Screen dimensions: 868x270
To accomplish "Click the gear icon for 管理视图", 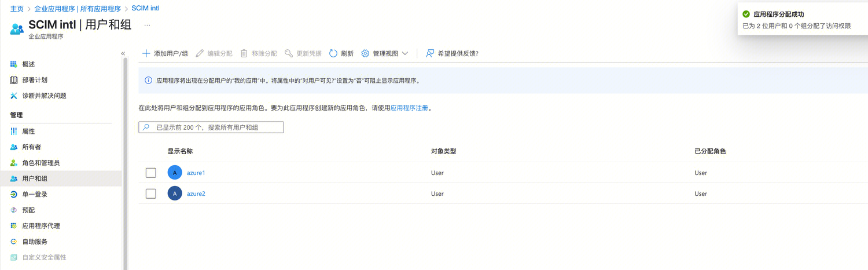I will tap(365, 53).
